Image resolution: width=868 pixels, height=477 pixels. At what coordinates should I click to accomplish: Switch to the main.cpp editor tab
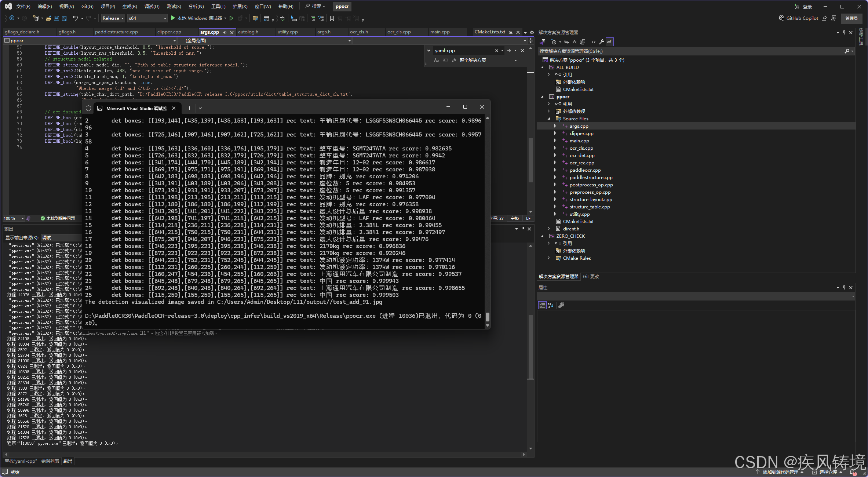click(x=440, y=32)
